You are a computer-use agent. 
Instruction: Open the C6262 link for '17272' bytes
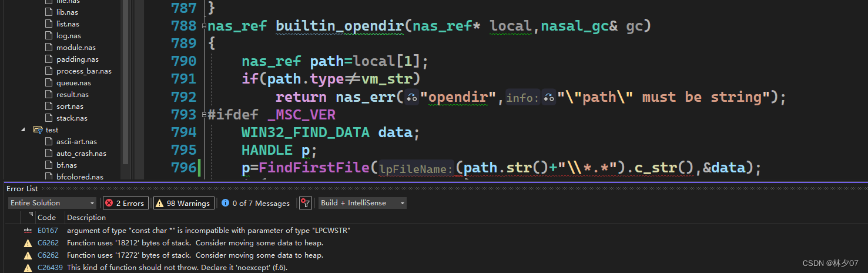coord(48,255)
